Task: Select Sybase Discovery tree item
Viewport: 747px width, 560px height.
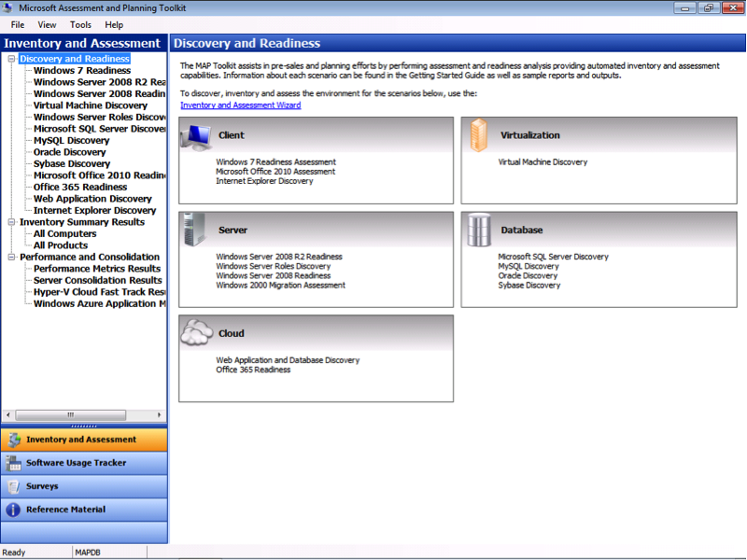Action: tap(72, 164)
